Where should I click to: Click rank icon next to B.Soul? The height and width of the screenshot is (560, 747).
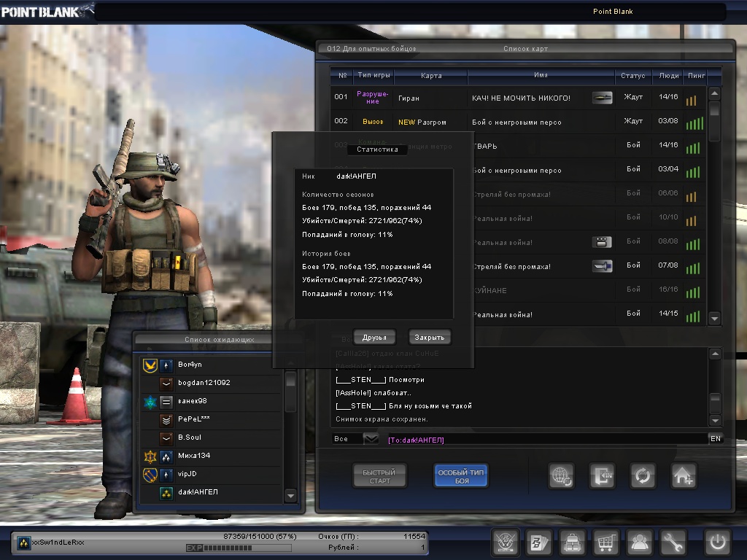[166, 437]
